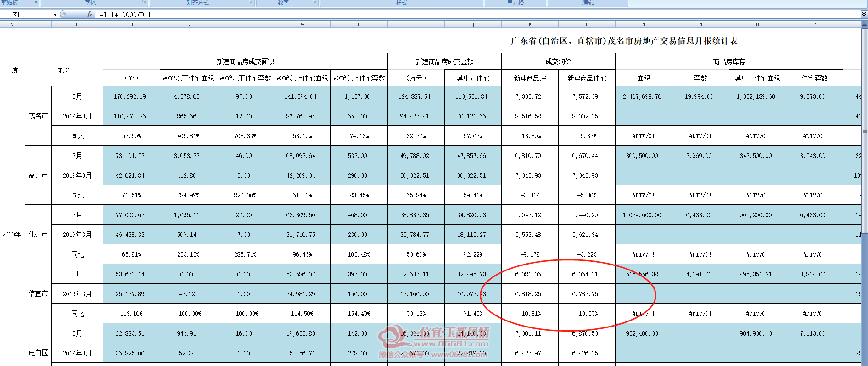868x366 pixels.
Task: Click cell showing -10.81%
Action: click(x=530, y=314)
